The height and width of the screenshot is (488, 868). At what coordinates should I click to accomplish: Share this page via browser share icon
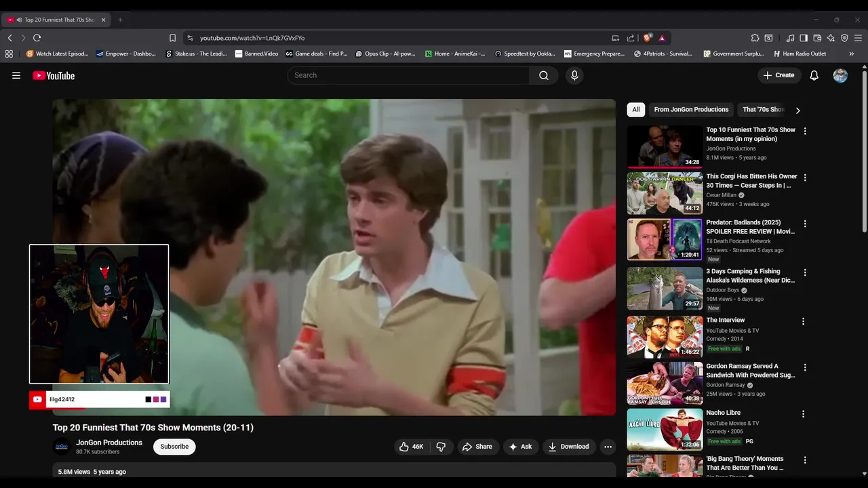[x=631, y=38]
